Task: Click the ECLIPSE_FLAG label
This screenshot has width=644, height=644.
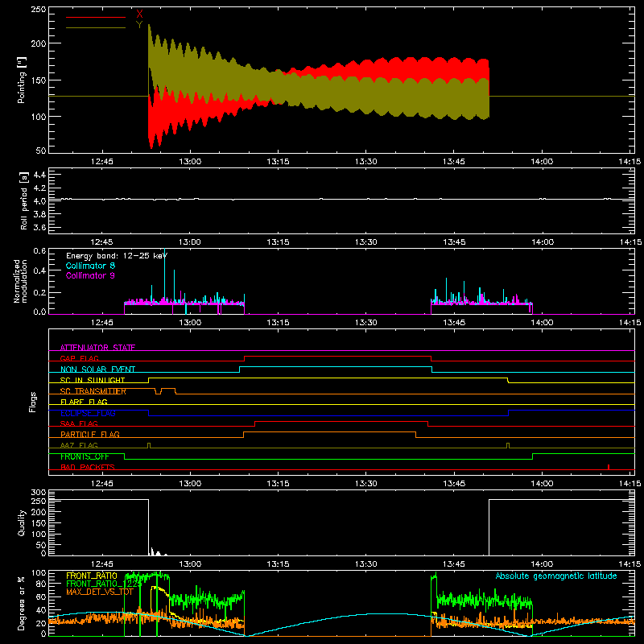Action: [88, 413]
